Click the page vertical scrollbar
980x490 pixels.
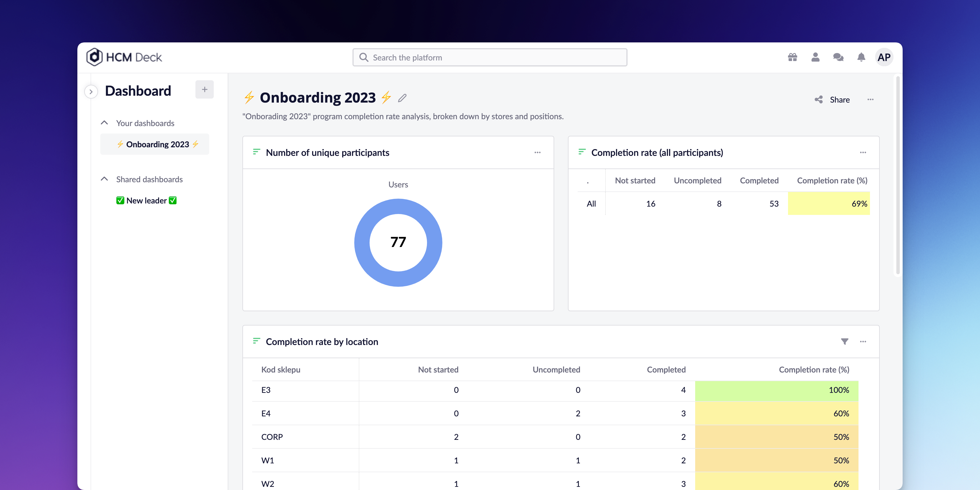tap(898, 175)
